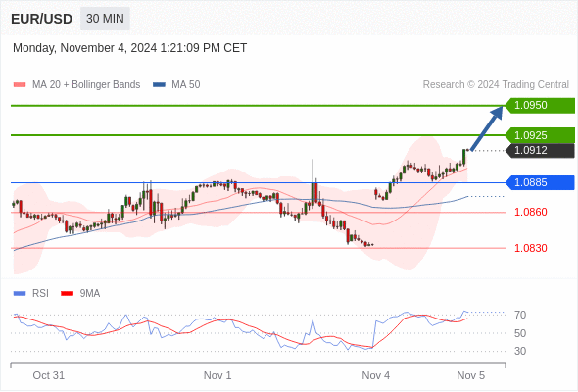This screenshot has width=578, height=392.
Task: Select the green 1.0925 resistance tag
Action: [x=540, y=135]
